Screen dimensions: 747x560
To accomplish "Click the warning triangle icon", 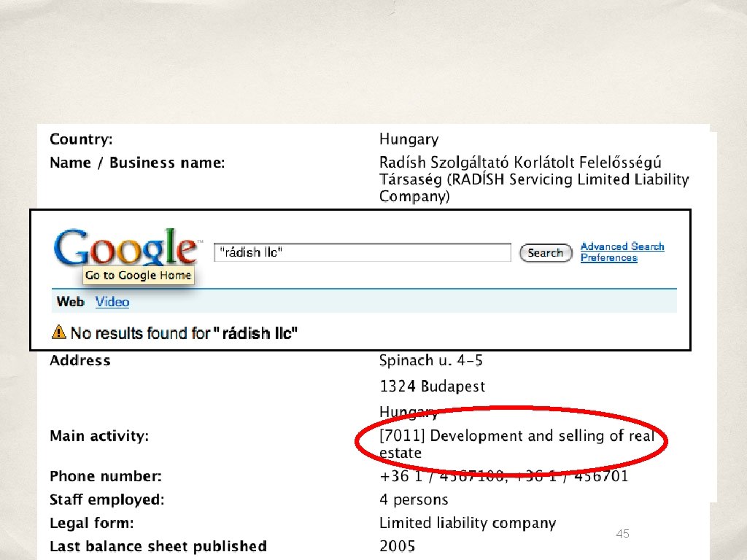I will 58,332.
